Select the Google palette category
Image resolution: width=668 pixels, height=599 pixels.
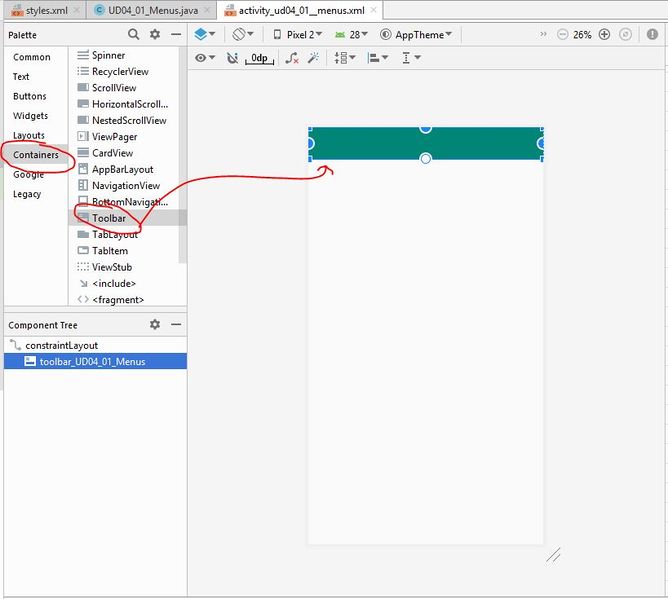click(28, 175)
